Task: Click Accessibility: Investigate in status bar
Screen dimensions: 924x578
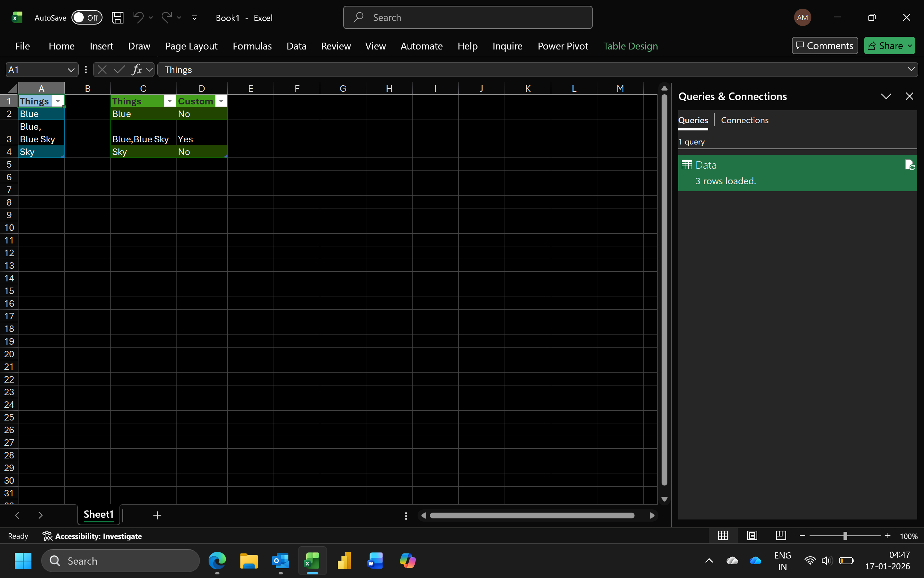Action: 92,536
